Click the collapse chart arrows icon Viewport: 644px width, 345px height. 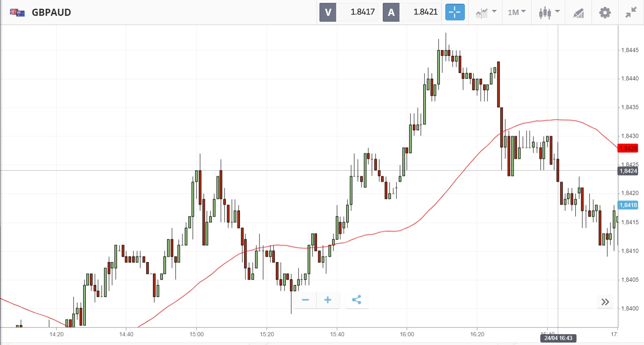(631, 12)
